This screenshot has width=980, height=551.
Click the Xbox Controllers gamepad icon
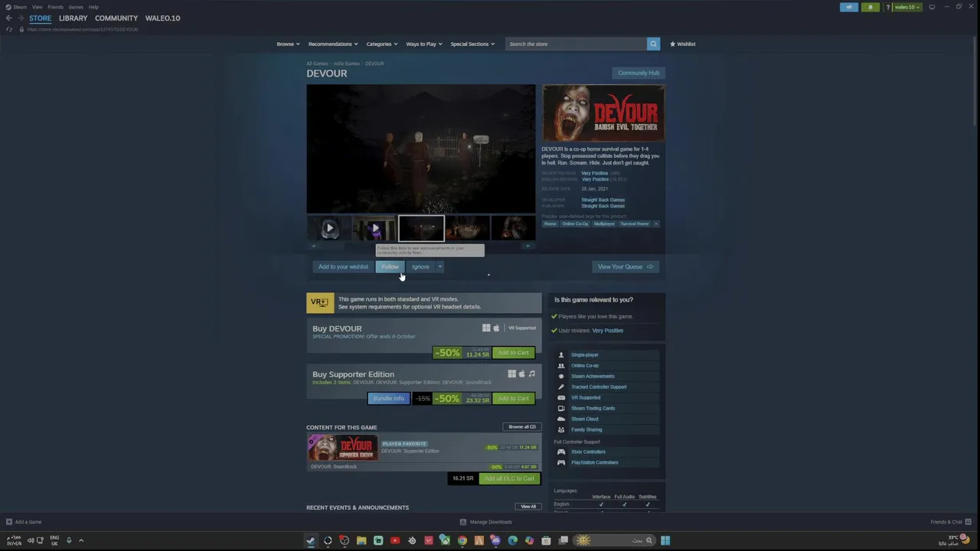point(561,452)
